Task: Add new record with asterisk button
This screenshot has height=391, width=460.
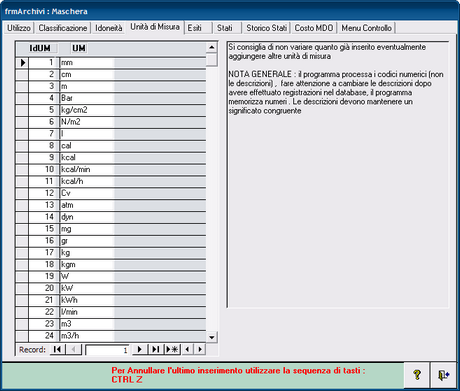Action: (172, 349)
